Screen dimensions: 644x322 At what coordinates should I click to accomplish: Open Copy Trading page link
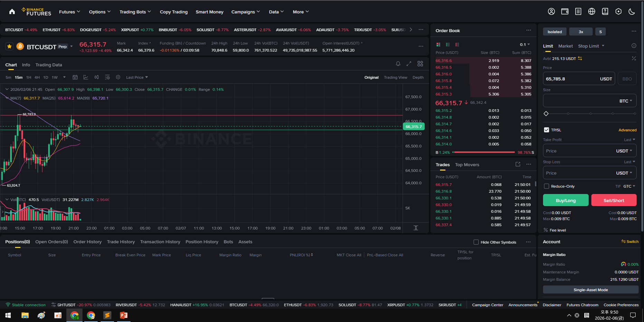click(173, 12)
